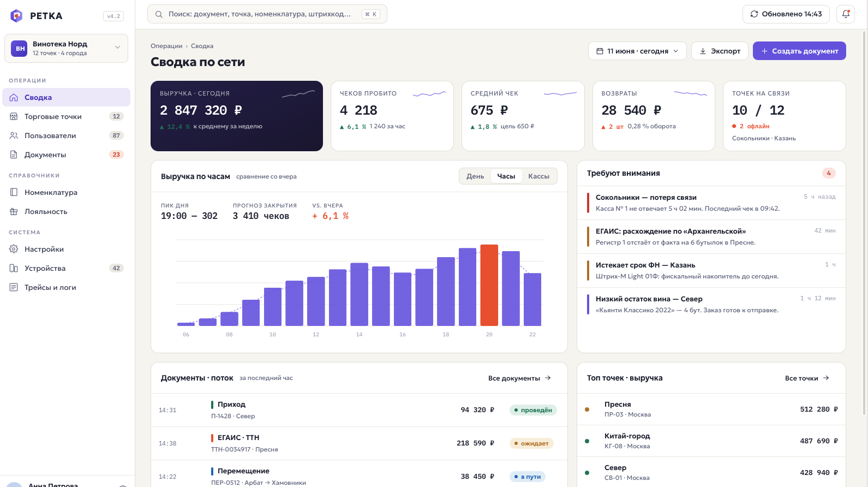Focus the search field for documents and barcodes

pyautogui.click(x=267, y=14)
